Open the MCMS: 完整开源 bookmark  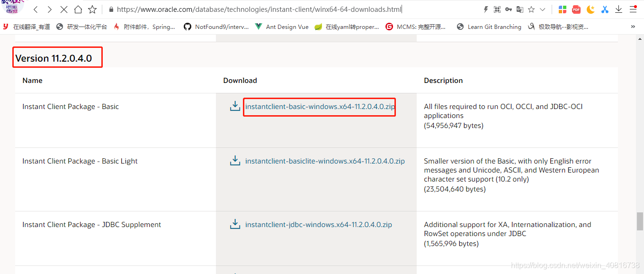(x=415, y=27)
